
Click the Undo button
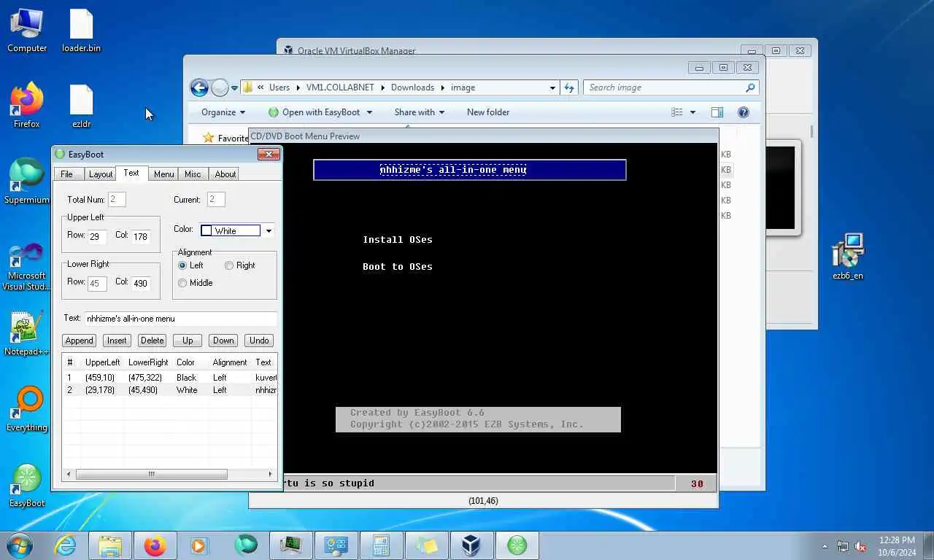click(259, 341)
